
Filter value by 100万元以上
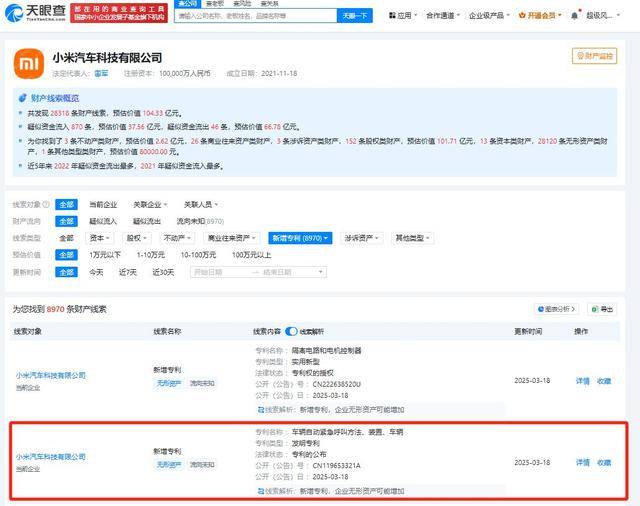click(251, 255)
